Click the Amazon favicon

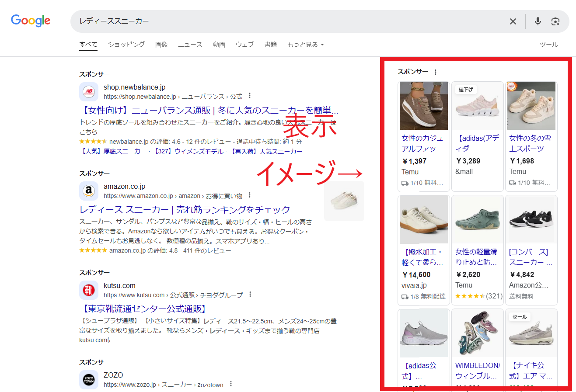point(89,191)
